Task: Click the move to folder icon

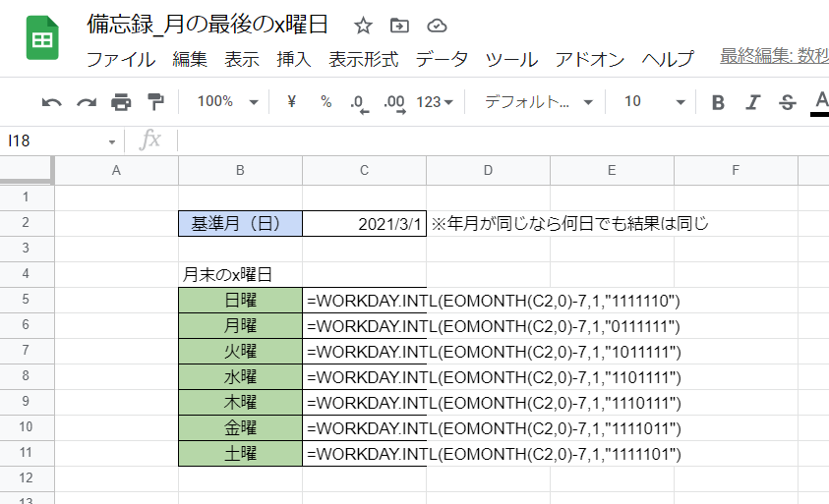Action: 399,26
